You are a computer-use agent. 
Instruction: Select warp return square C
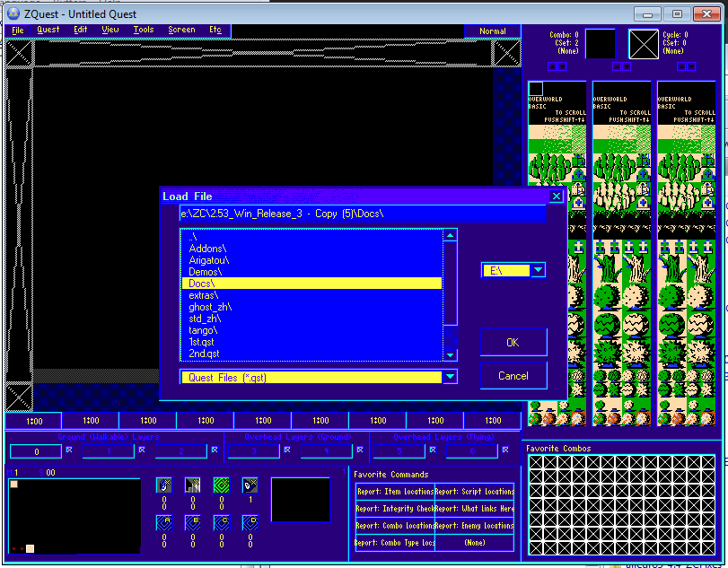tap(222, 523)
